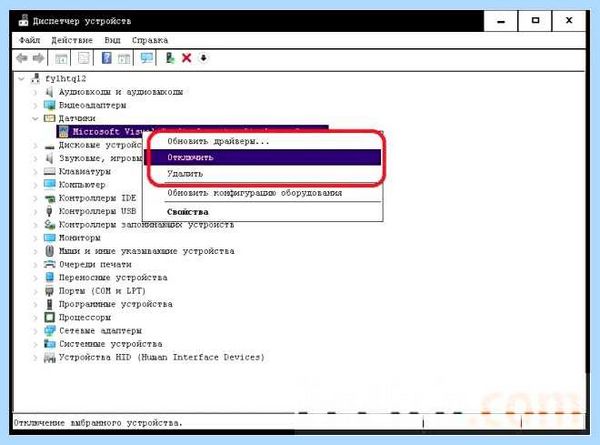
Task: Expand the Устройства HID category
Action: tap(35, 357)
